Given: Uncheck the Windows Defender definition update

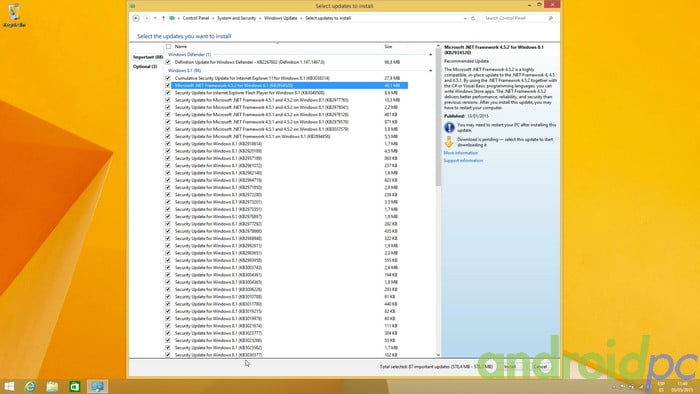Looking at the screenshot, I should [168, 62].
